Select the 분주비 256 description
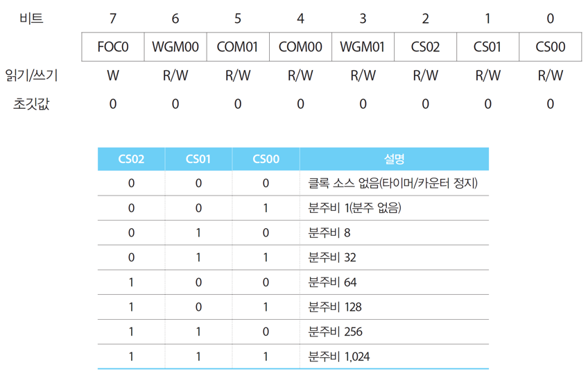Viewport: 588px width, 378px height. click(x=335, y=332)
